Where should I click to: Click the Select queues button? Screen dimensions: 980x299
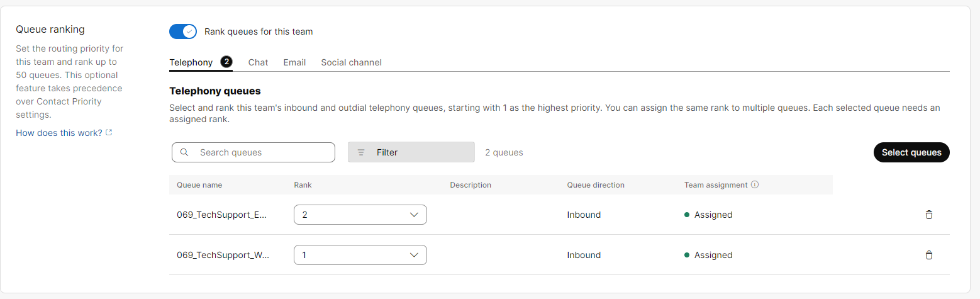pos(911,152)
